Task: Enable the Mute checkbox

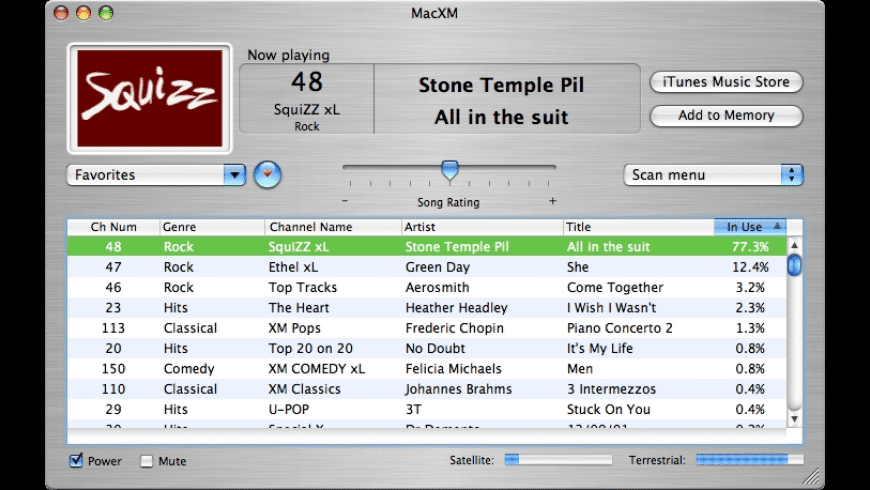Action: click(x=147, y=461)
